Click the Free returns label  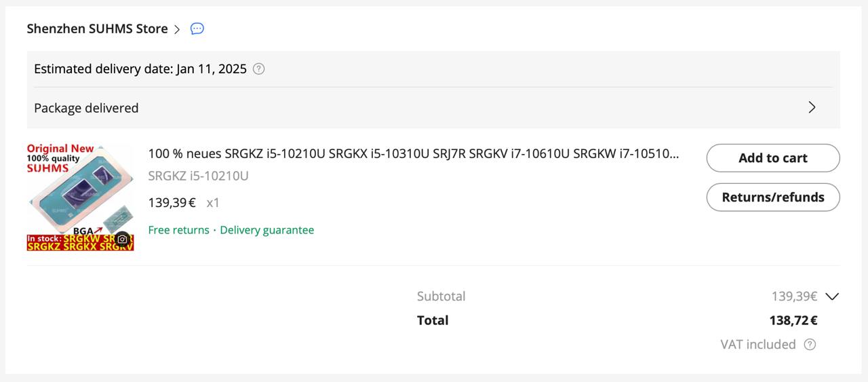(179, 230)
